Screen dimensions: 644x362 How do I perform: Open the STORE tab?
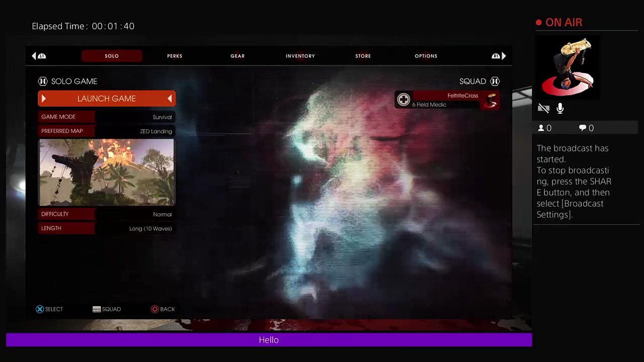pyautogui.click(x=363, y=56)
